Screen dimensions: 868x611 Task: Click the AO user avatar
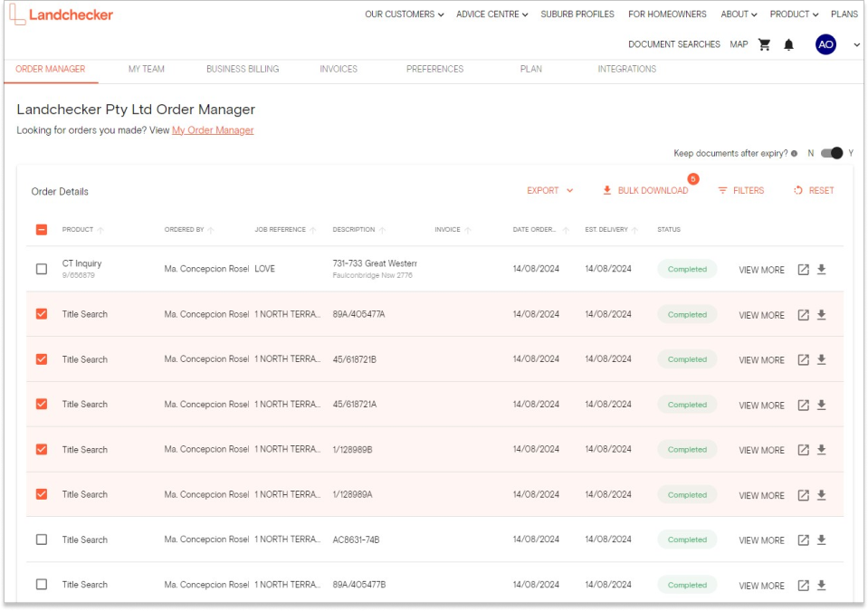pos(825,44)
